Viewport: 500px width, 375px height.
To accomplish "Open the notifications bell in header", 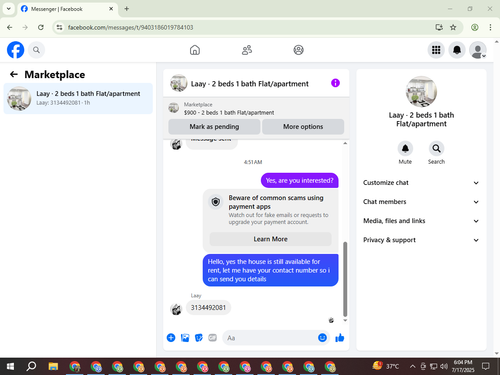I will [x=457, y=50].
